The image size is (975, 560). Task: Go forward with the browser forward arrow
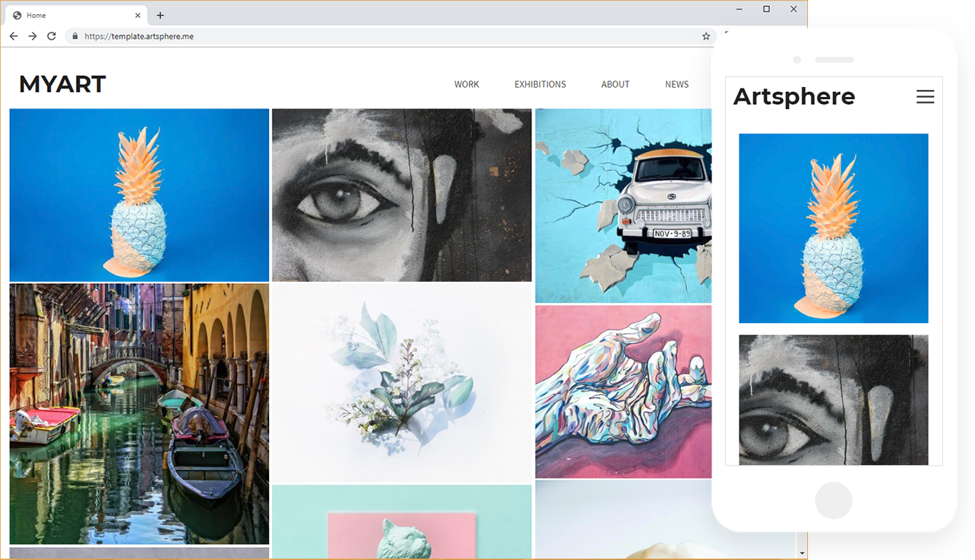point(32,36)
